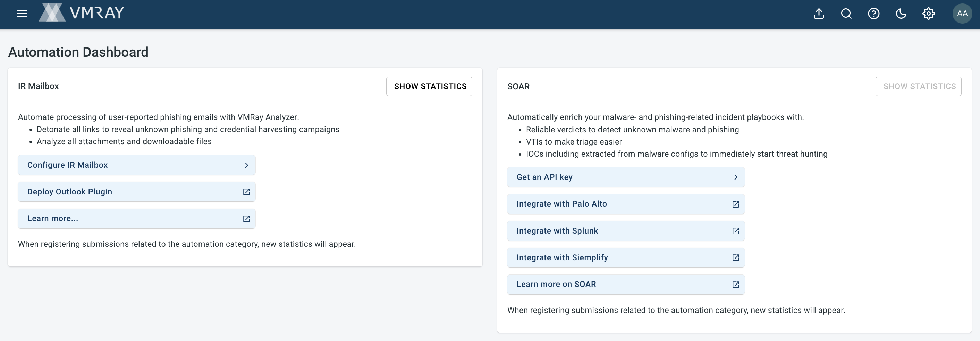Viewport: 980px width, 341px height.
Task: Open Integrate with Palo Alto link
Action: coord(626,204)
